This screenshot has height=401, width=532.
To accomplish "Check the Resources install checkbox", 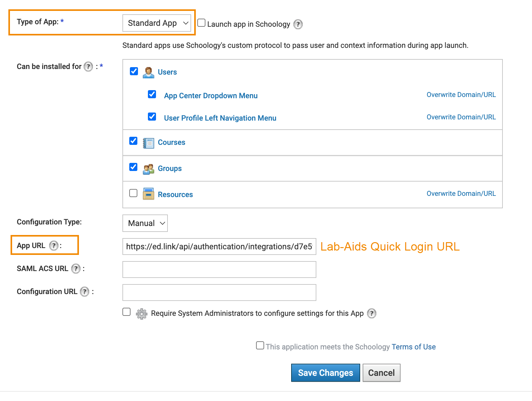I will pyautogui.click(x=133, y=193).
